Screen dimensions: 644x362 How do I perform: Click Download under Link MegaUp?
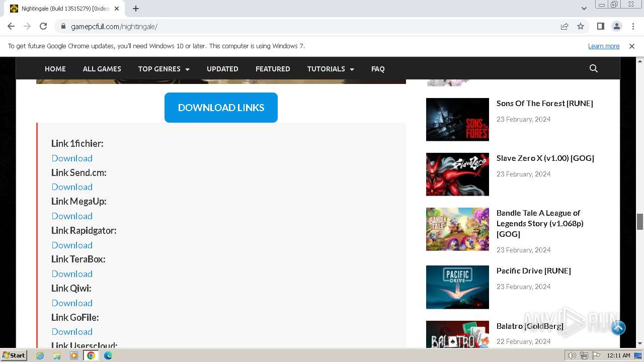pyautogui.click(x=72, y=216)
